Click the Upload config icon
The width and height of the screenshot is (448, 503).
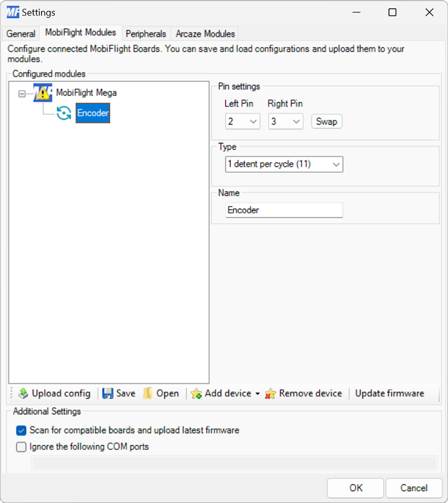pyautogui.click(x=23, y=393)
